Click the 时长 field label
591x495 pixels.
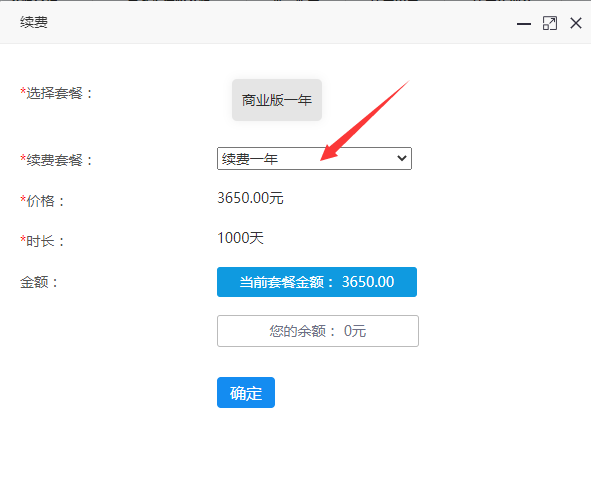[x=42, y=241]
